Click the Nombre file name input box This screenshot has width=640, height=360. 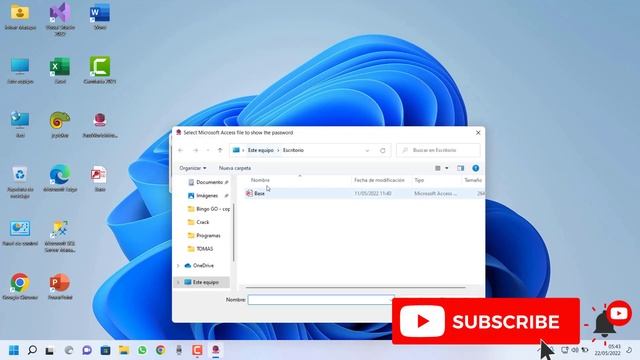coord(321,300)
